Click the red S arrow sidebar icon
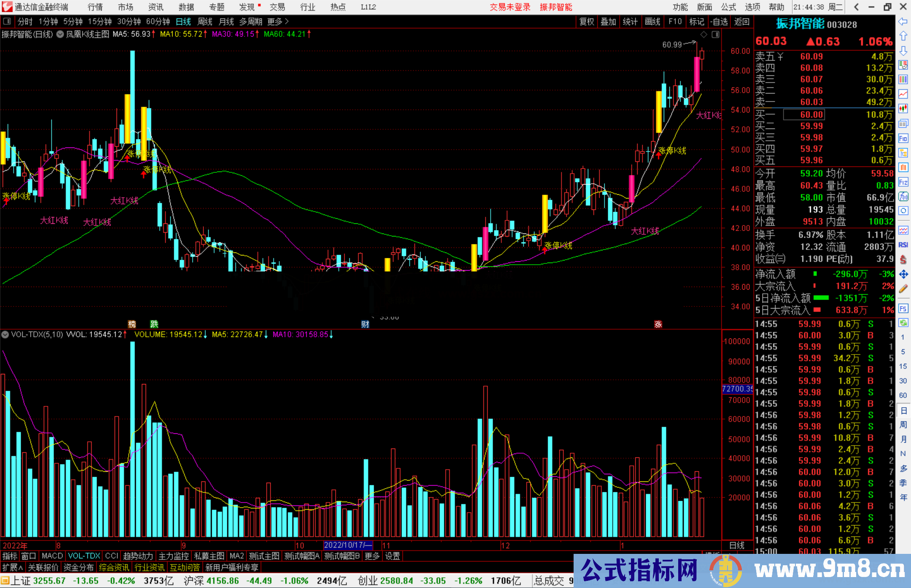This screenshot has width=911, height=588. tap(903, 260)
